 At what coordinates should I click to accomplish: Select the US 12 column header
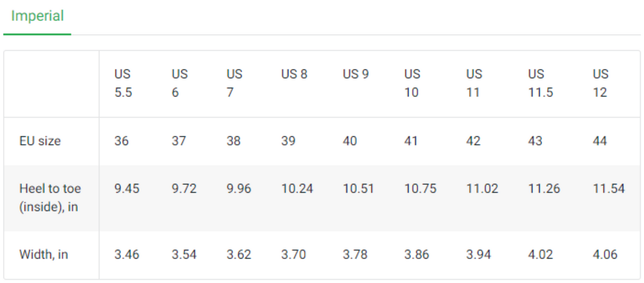click(x=600, y=83)
